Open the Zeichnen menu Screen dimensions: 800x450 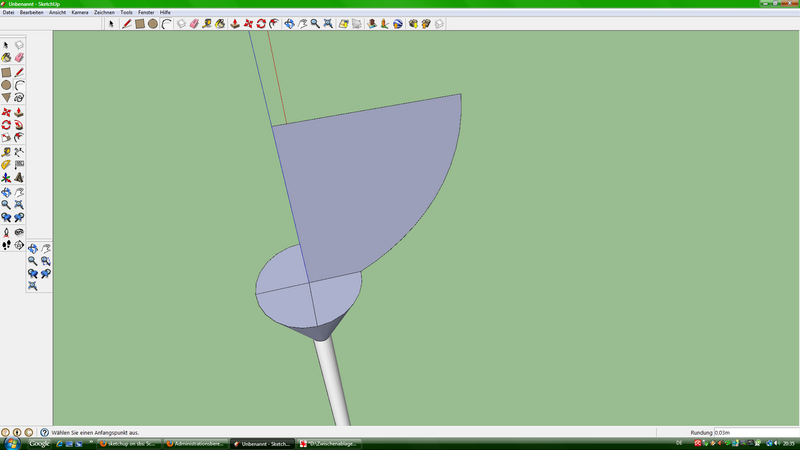point(104,11)
